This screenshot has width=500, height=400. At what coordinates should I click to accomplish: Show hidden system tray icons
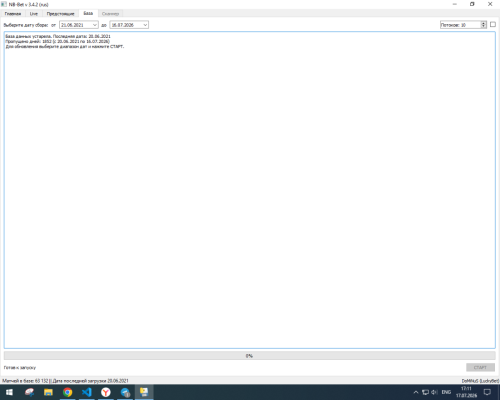coord(416,392)
